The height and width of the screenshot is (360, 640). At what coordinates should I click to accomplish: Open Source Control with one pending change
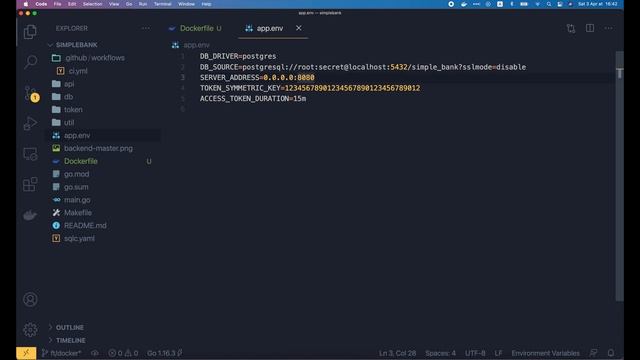[31, 93]
